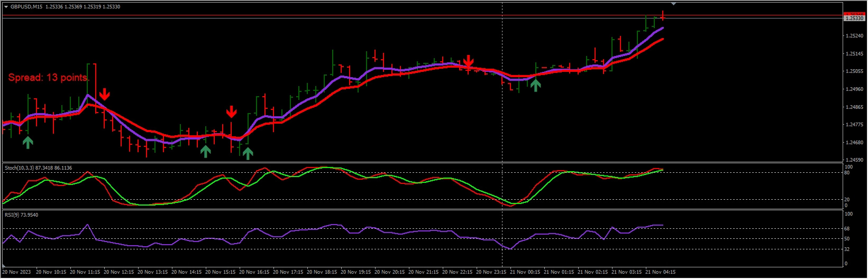The image size is (868, 279).
Task: Open the dropdown triangle beside GBPUSD,M15
Action: 6,7
